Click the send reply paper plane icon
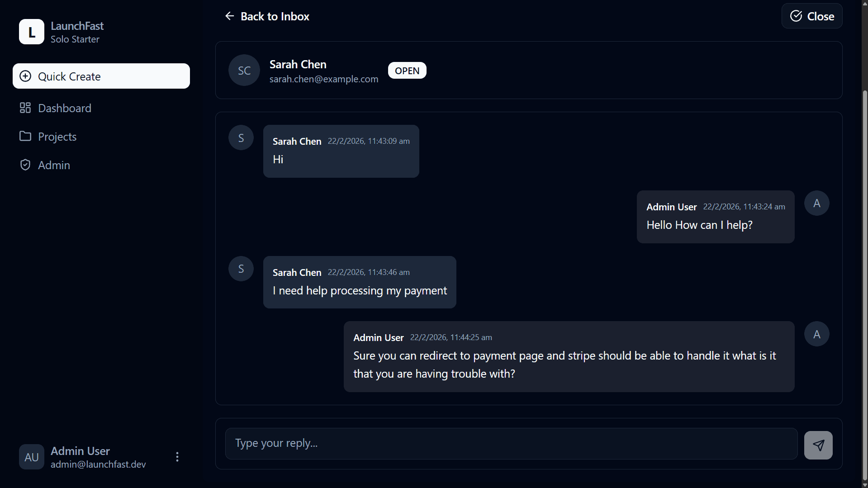The width and height of the screenshot is (868, 488). (818, 445)
